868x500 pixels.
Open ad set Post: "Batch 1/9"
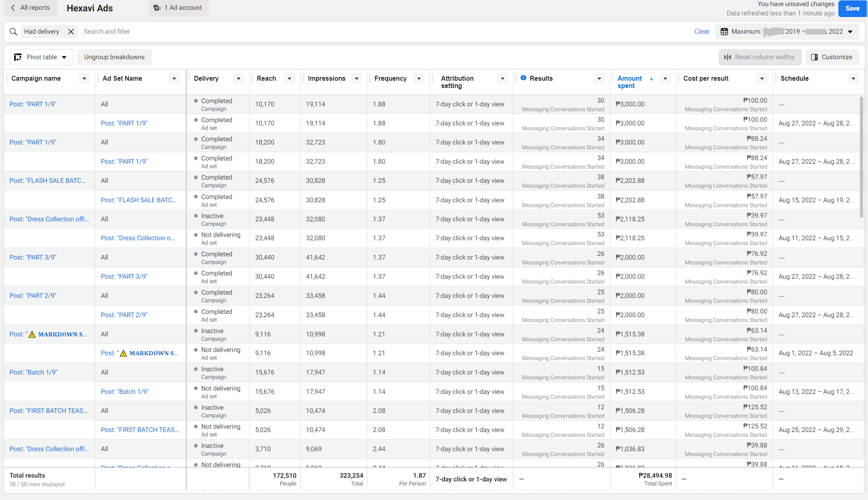tap(125, 392)
